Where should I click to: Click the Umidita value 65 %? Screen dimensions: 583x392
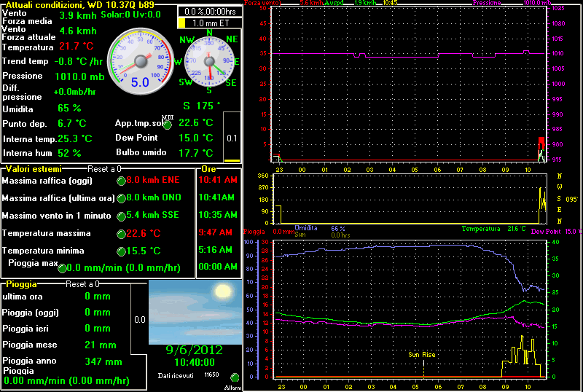click(x=69, y=109)
